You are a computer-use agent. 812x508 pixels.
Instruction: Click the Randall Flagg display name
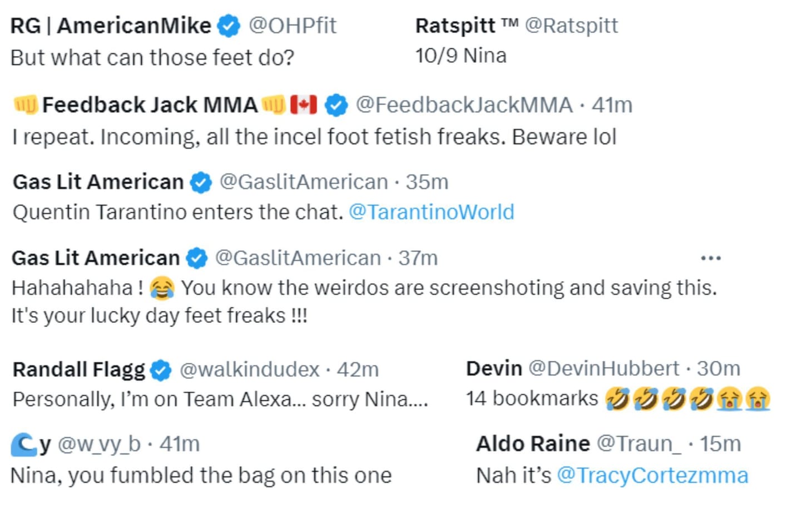[78, 369]
